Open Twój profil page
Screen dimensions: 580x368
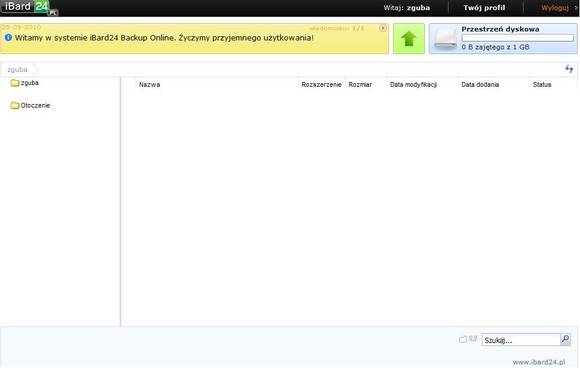tap(484, 8)
